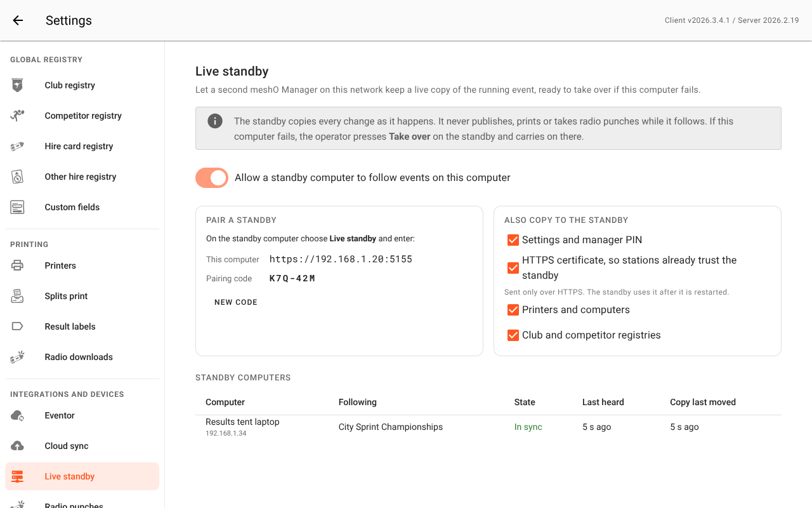This screenshot has height=508, width=812.
Task: Select Other hire registry
Action: [x=82, y=177]
